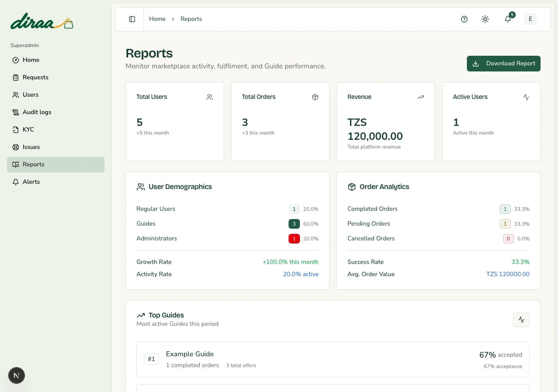
Task: Click the Cancelled Orders count badge
Action: point(508,239)
